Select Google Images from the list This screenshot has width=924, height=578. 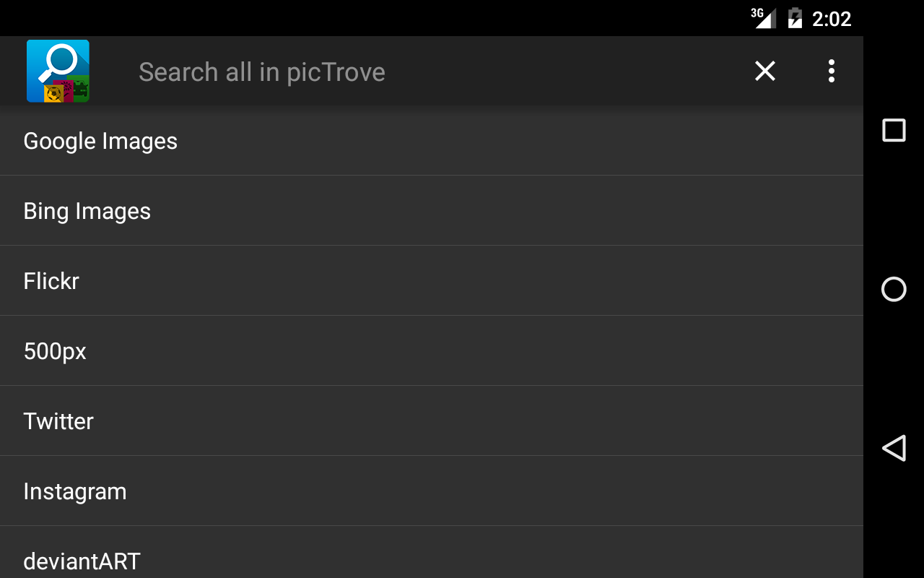click(100, 141)
